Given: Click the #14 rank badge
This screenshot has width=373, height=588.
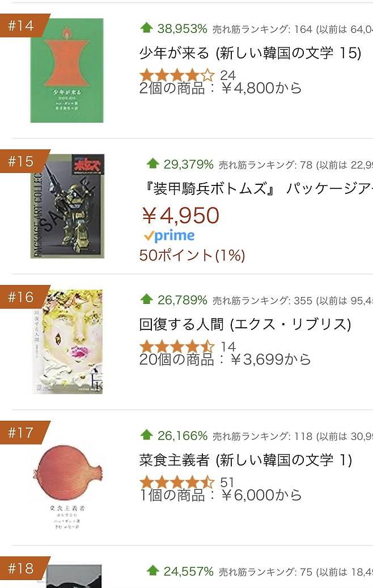Looking at the screenshot, I should (x=21, y=26).
